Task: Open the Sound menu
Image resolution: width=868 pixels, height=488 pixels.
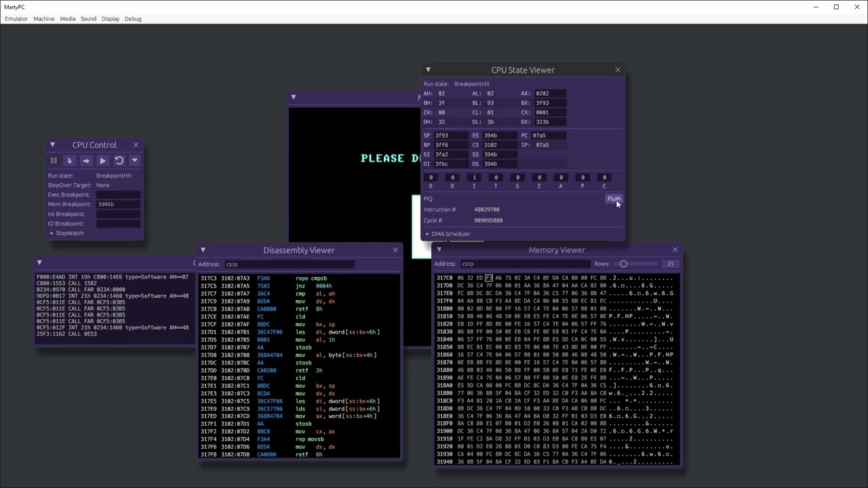Action: 88,19
